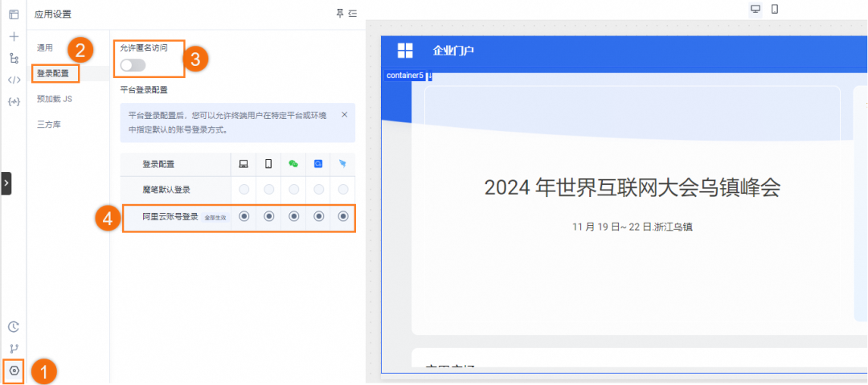The width and height of the screenshot is (868, 385).
Task: Click the WeChat column icon
Action: click(x=293, y=164)
